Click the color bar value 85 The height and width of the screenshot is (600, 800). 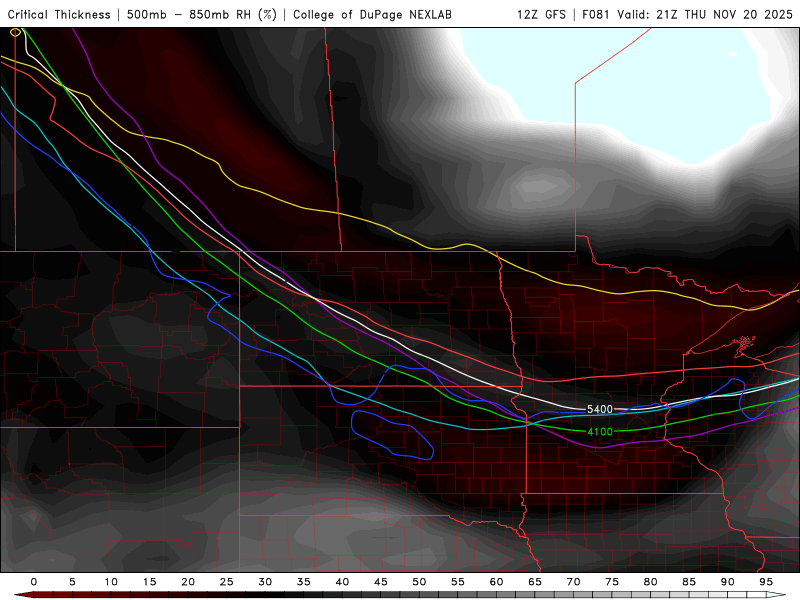tap(689, 582)
